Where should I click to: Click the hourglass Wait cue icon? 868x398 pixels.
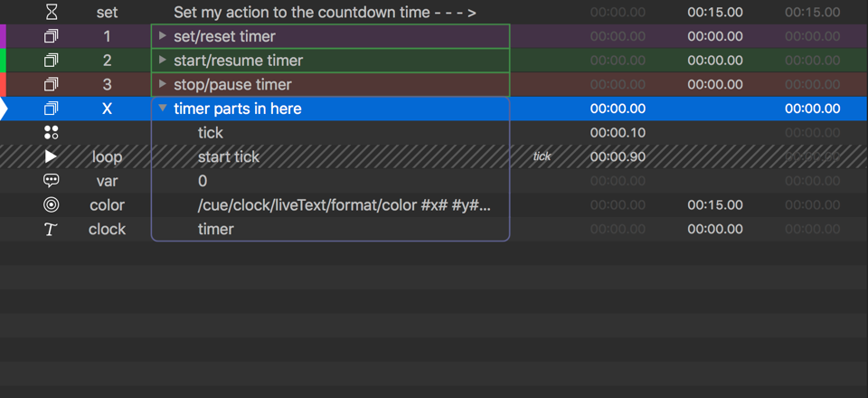52,13
